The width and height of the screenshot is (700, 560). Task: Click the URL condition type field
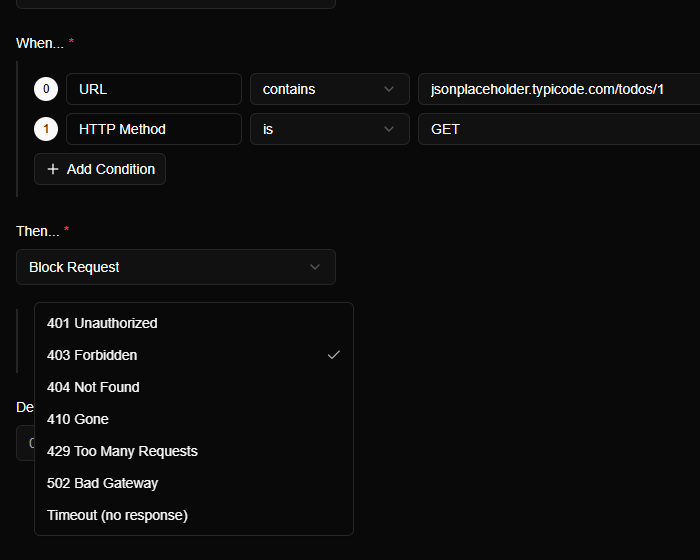[x=154, y=89]
